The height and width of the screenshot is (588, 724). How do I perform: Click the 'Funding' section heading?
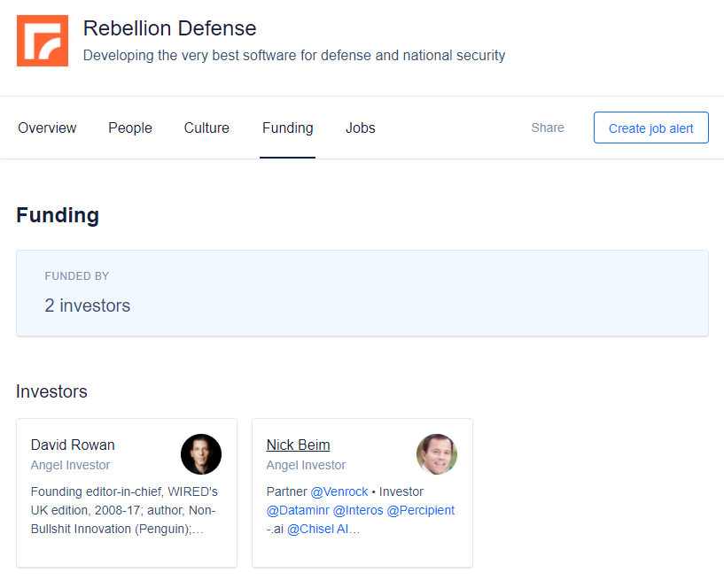[x=58, y=215]
